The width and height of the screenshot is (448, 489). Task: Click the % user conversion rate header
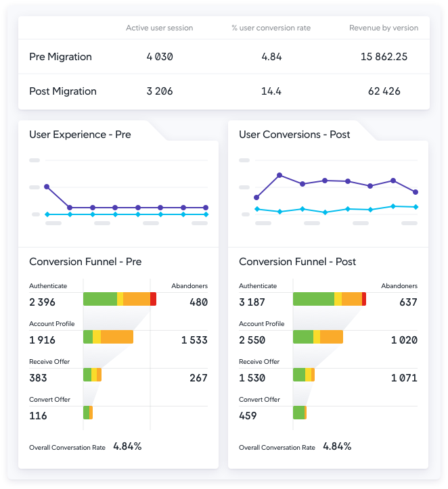(x=271, y=28)
